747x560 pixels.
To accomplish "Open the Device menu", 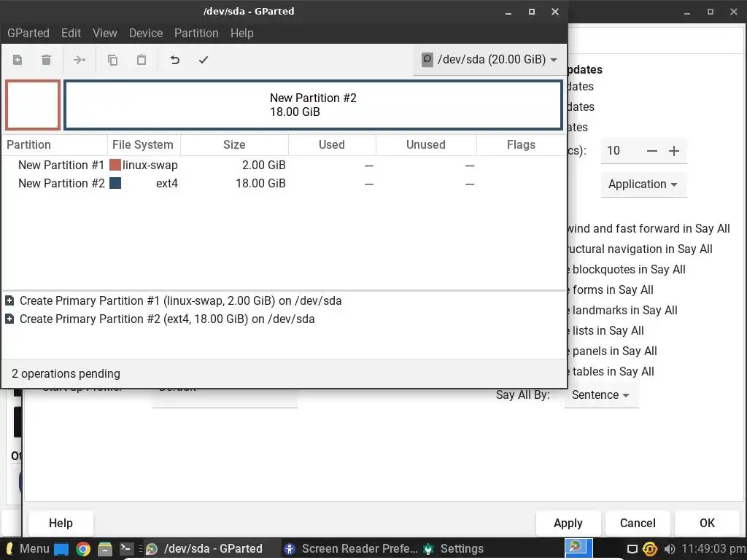I will 146,34.
